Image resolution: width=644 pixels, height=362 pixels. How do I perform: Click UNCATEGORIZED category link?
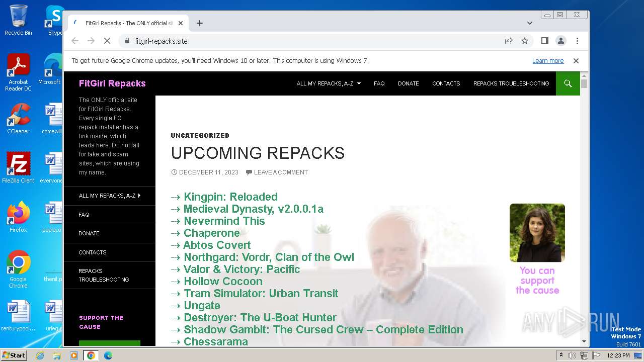pos(200,136)
